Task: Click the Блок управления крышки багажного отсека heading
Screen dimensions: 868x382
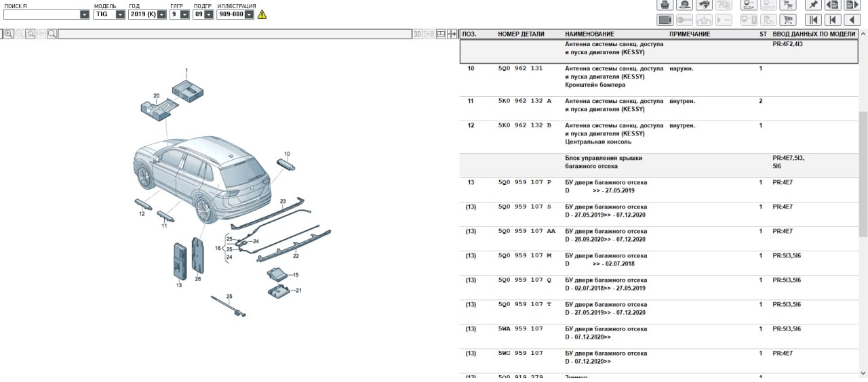Action: pos(604,162)
